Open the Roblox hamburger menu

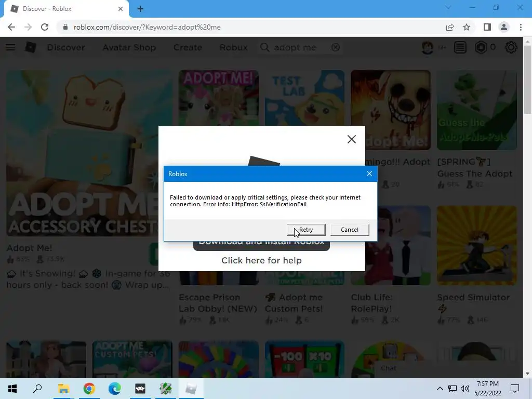[10, 47]
